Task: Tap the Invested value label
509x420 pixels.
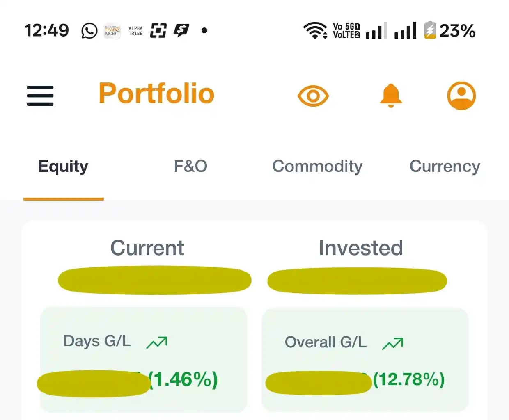Action: tap(361, 248)
